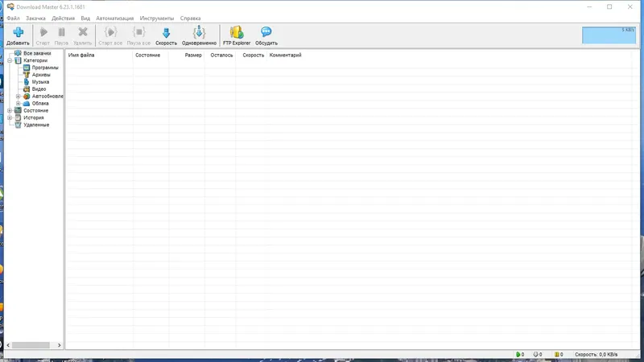This screenshot has height=362, width=644.
Task: Click the green active downloads status icon
Action: 518,354
